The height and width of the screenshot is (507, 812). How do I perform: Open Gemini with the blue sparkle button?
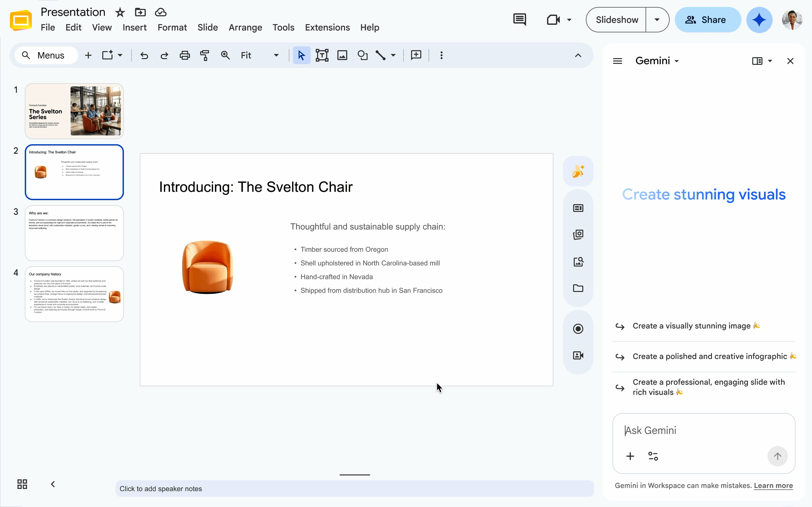pyautogui.click(x=759, y=20)
